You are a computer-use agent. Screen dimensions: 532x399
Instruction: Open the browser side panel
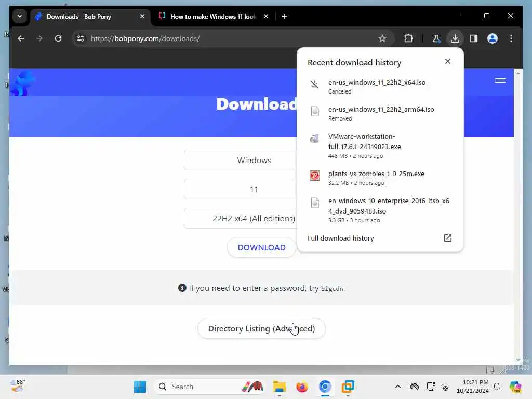pos(474,38)
